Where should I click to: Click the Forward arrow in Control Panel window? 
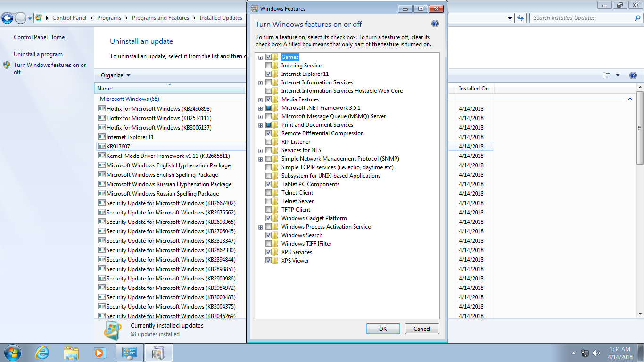[20, 18]
